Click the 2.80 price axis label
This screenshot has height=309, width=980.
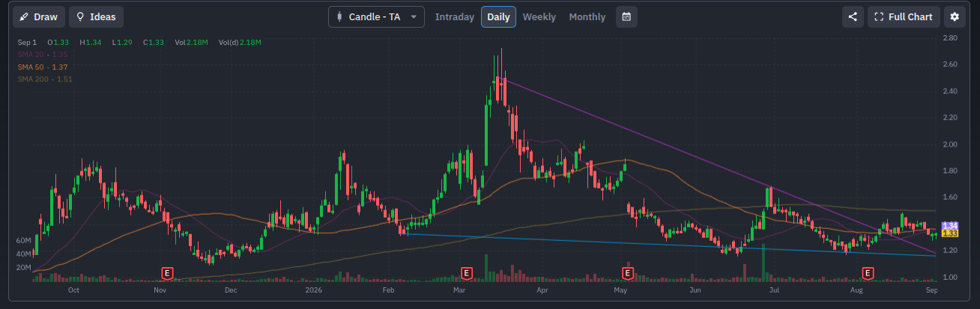pos(950,37)
